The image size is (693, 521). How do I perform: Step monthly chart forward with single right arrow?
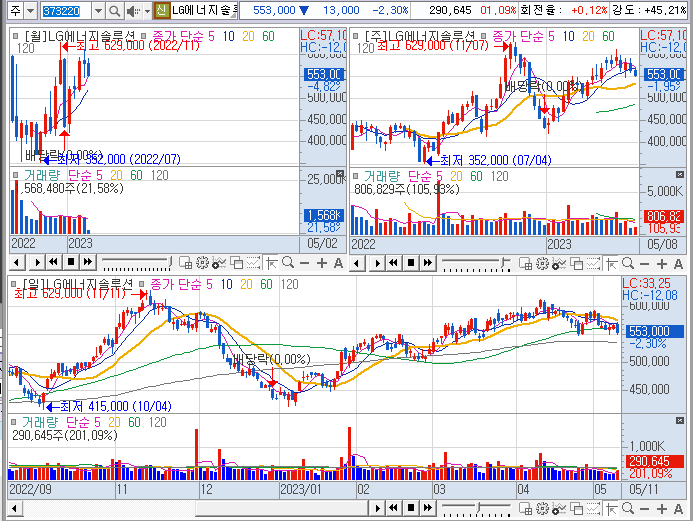37,262
